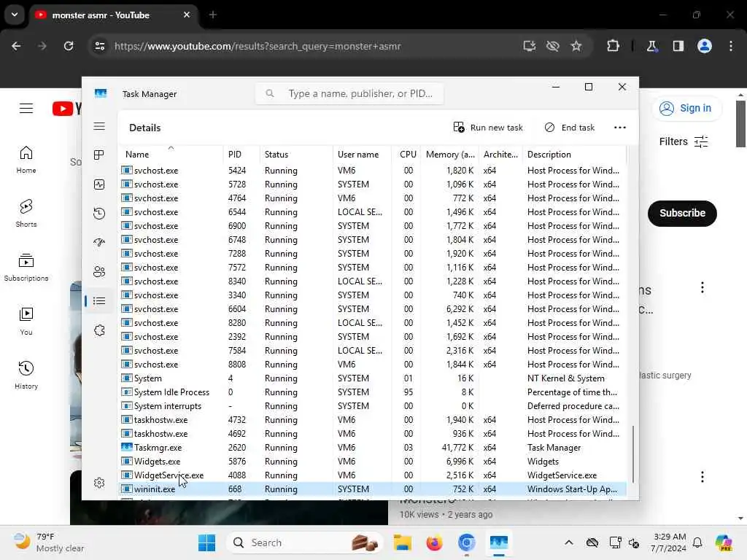Select System process with PID 4
The width and height of the screenshot is (747, 560).
(373, 378)
